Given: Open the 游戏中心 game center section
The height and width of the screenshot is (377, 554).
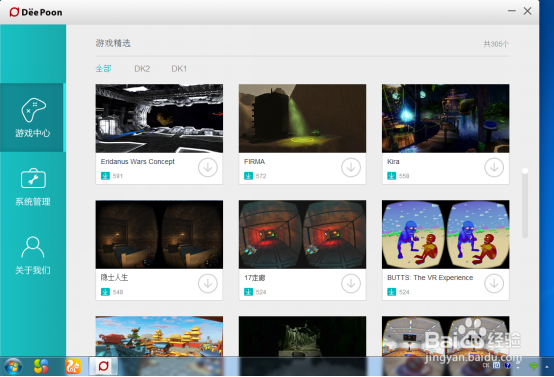Looking at the screenshot, I should tap(32, 118).
